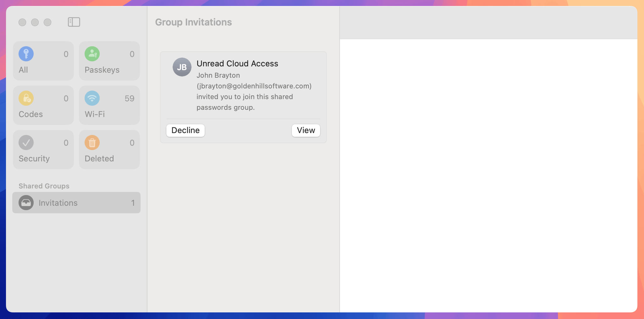Open the Security category
Screen dimensions: 644x319
click(43, 150)
